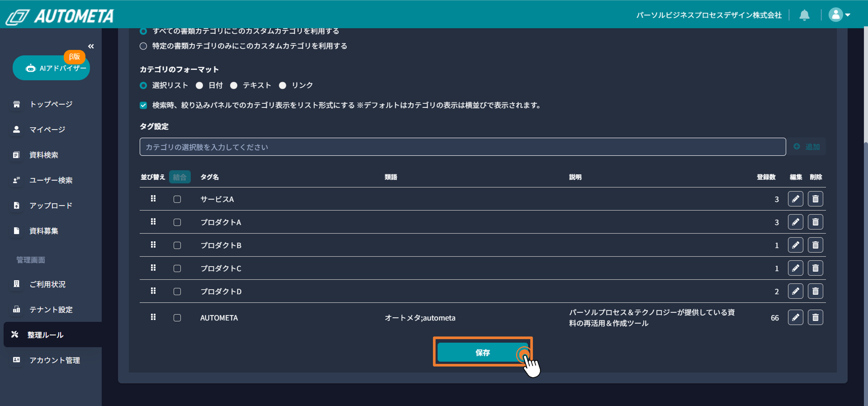
Task: Edit the プロダクトD tag
Action: click(795, 291)
